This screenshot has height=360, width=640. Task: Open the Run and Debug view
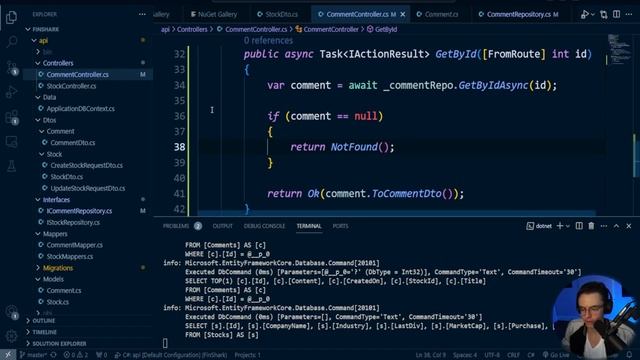point(11,92)
